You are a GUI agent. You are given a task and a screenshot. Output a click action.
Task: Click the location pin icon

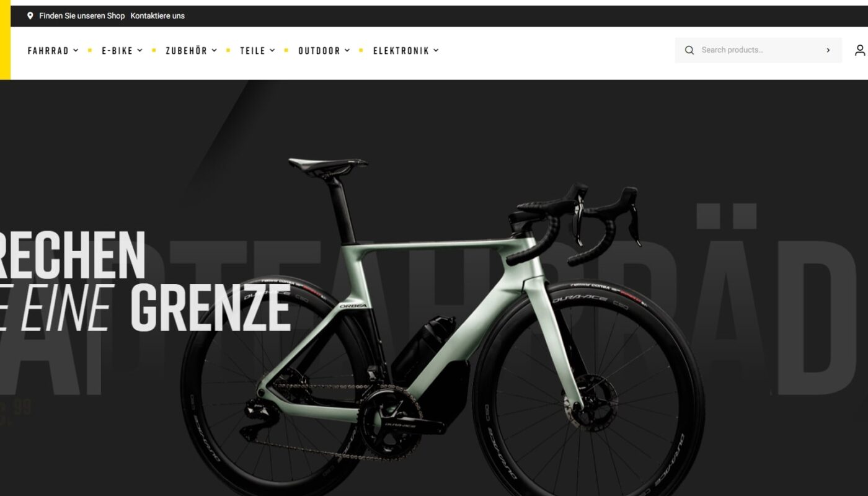(x=30, y=15)
